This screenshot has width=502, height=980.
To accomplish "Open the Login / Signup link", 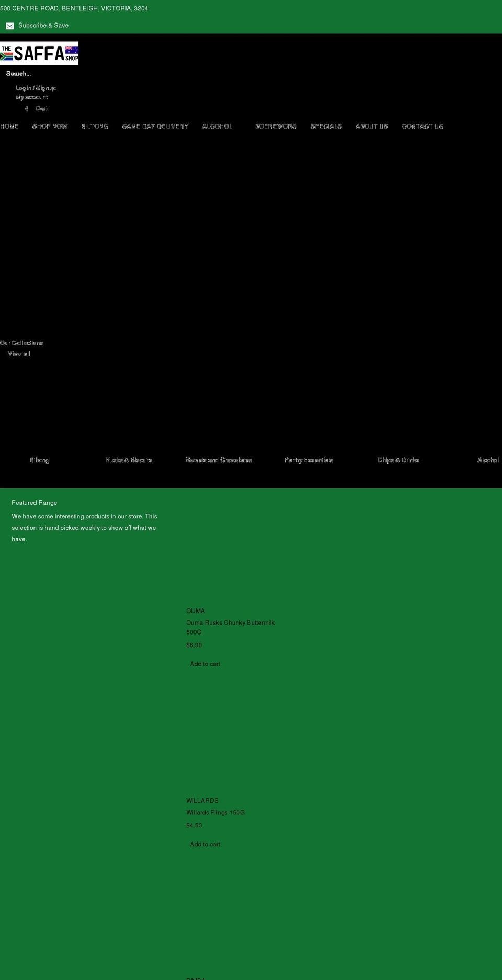I will (x=36, y=88).
